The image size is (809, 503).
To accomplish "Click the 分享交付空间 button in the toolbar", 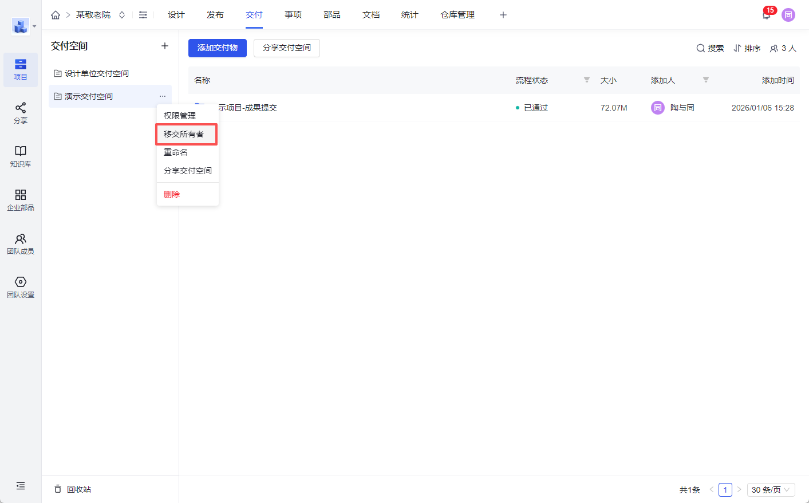I will click(285, 48).
